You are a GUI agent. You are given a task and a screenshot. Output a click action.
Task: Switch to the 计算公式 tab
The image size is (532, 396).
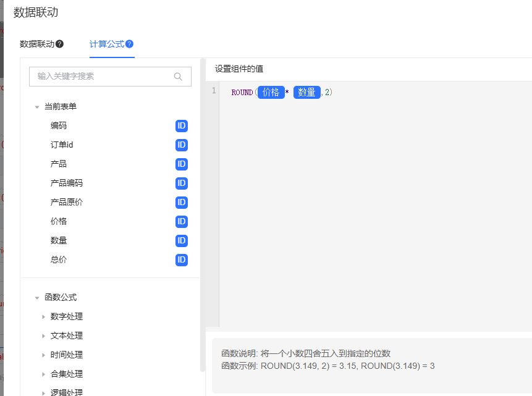[107, 44]
